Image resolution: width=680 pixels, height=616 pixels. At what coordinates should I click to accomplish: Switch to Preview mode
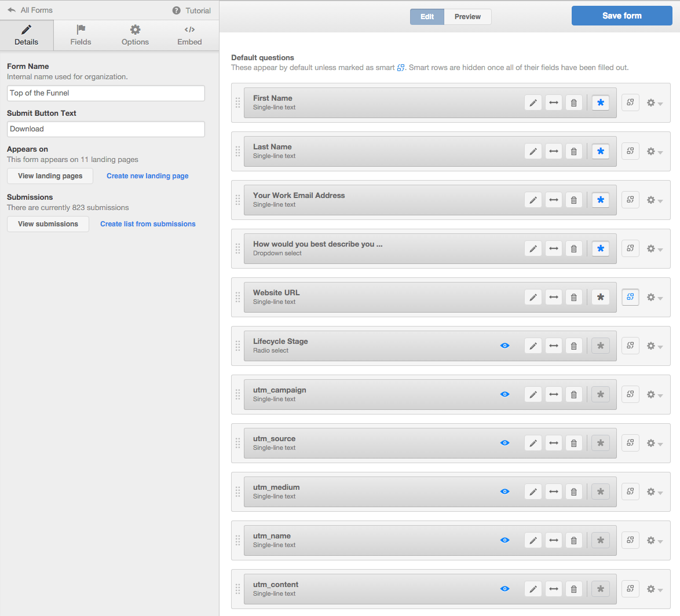click(467, 17)
